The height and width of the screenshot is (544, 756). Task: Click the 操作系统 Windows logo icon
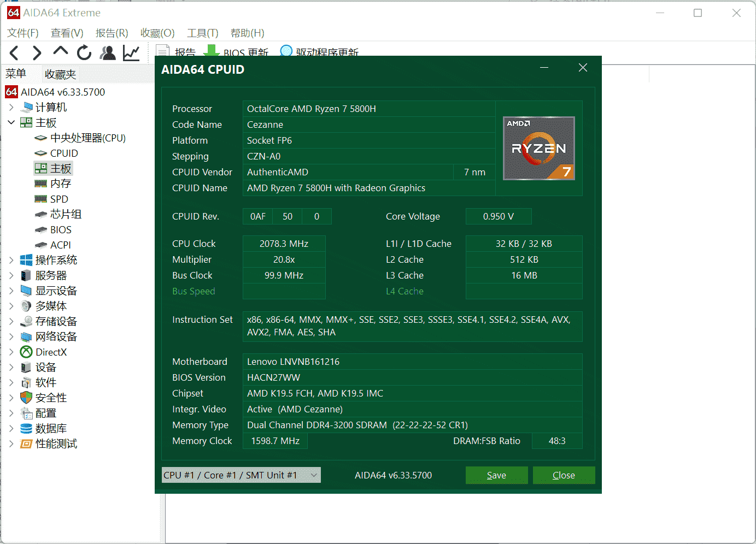coord(26,260)
